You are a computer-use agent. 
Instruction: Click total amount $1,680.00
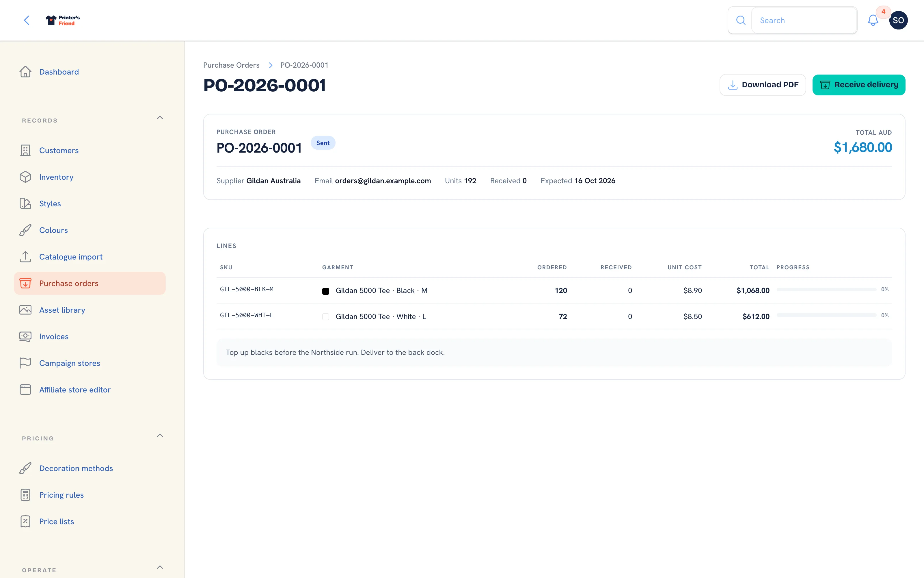point(862,147)
